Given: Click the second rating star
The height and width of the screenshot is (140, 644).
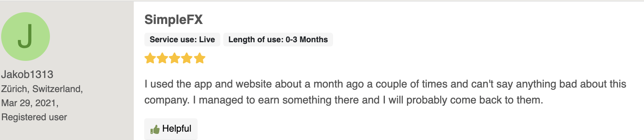Looking at the screenshot, I should [x=162, y=58].
